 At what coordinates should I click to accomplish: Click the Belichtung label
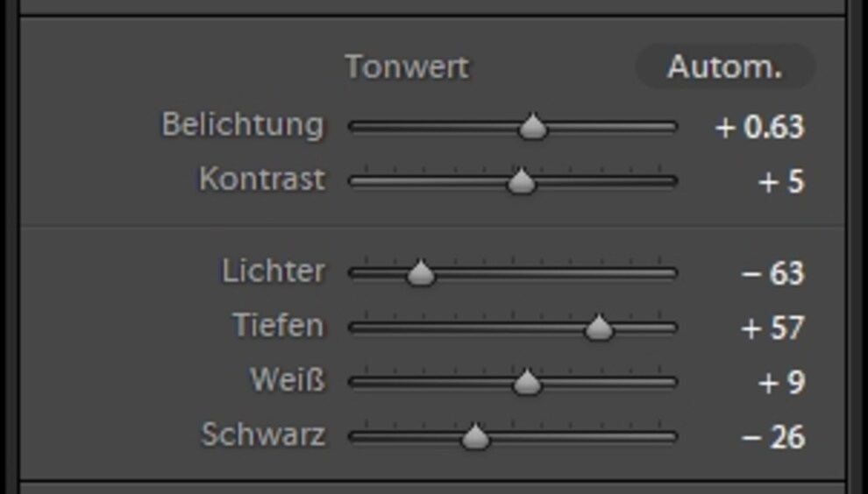tap(243, 125)
